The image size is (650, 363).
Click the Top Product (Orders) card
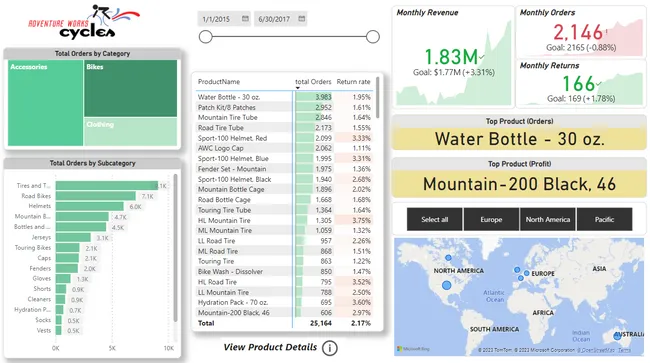519,133
